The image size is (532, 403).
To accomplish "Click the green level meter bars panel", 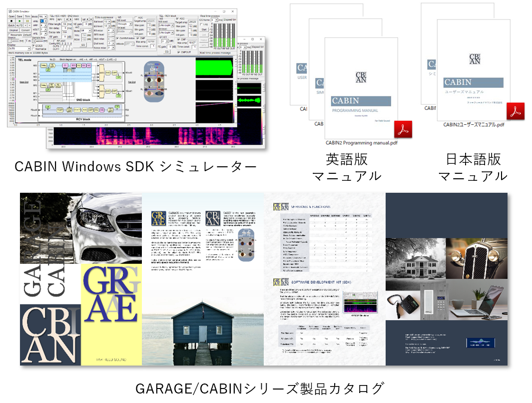I will (x=224, y=35).
